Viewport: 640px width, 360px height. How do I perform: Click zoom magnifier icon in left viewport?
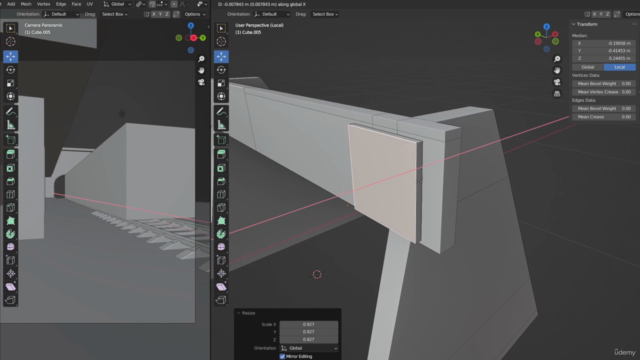coord(201,59)
